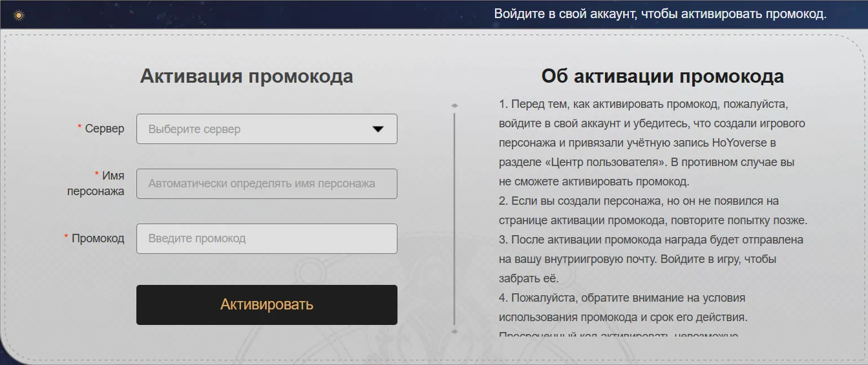Click the line 'использования промокода и срок его действия'
Viewport: 868px width, 365px height.
pos(623,318)
